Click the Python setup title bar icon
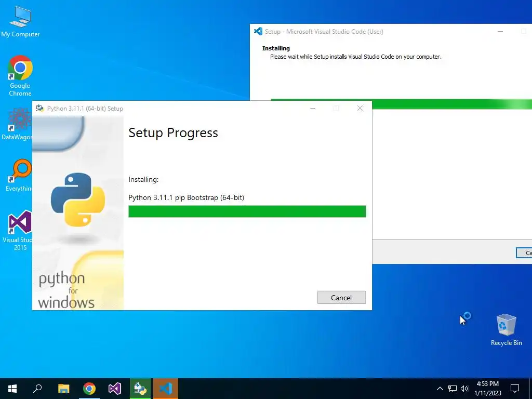 pos(40,108)
